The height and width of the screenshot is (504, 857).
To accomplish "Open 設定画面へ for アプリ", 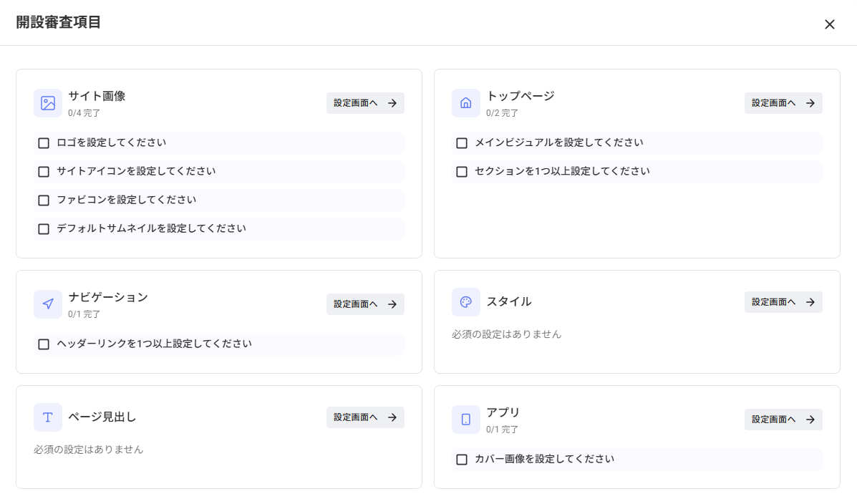I will pyautogui.click(x=783, y=420).
